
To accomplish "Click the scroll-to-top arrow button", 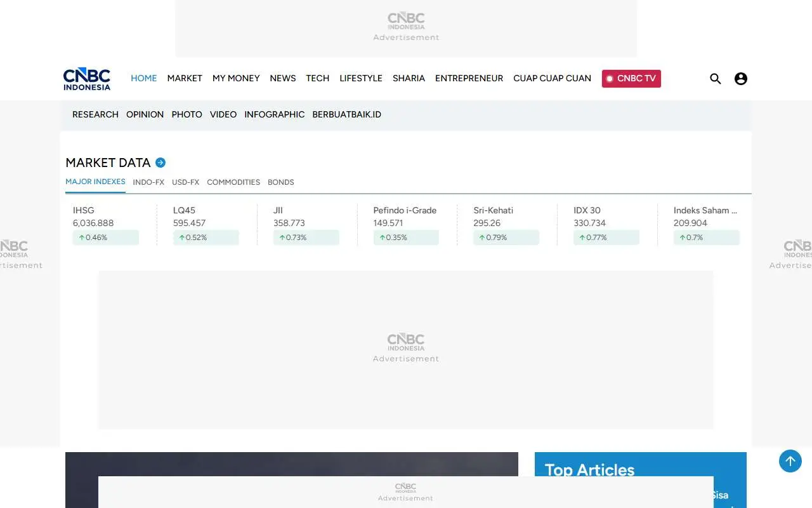I will (790, 461).
